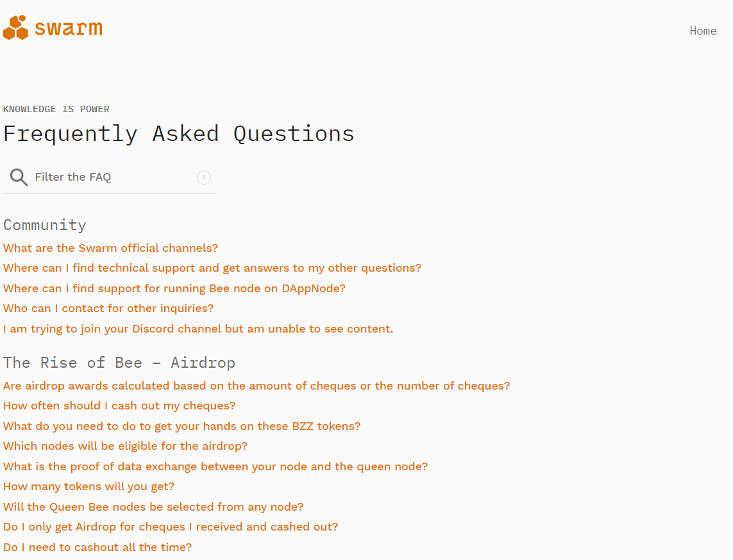The height and width of the screenshot is (560, 733).
Task: Click "How many tokens will you get?"
Action: click(x=88, y=486)
